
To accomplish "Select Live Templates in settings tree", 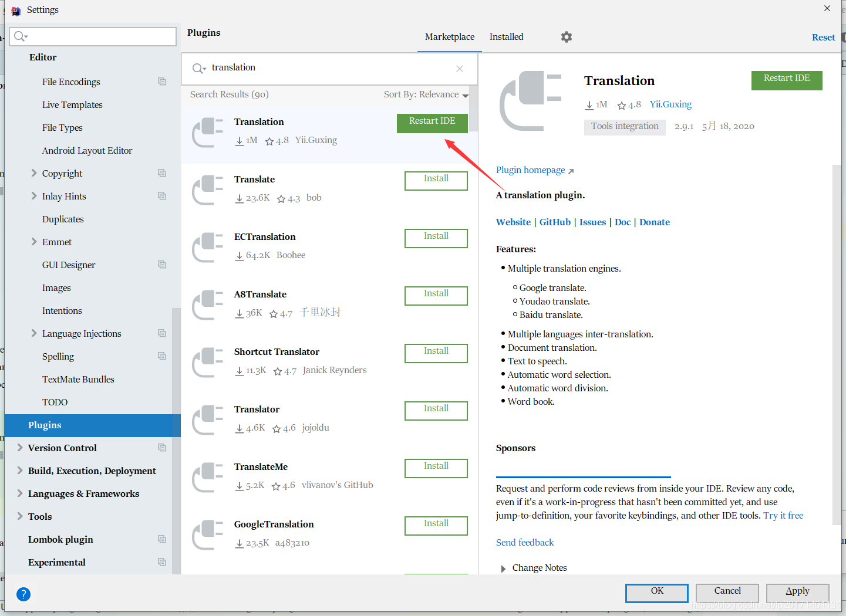I will tap(72, 105).
